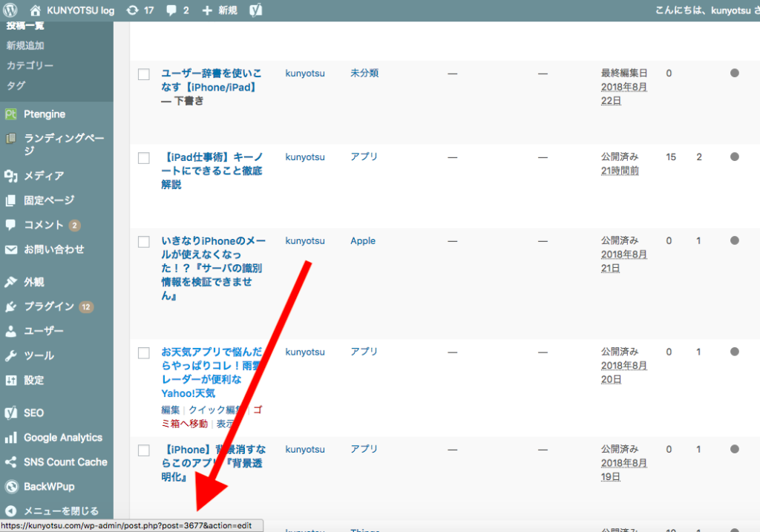Click the コメント sidebar bubble icon
The height and width of the screenshot is (532, 760).
(10, 225)
